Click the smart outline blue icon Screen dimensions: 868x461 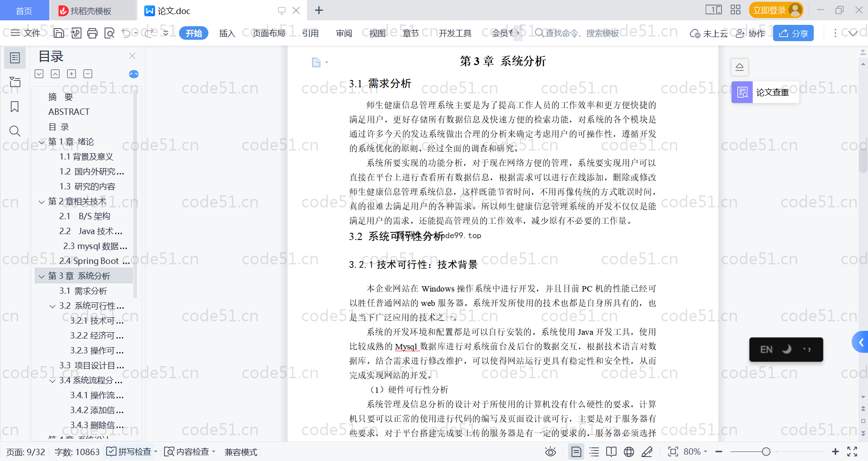pyautogui.click(x=134, y=74)
